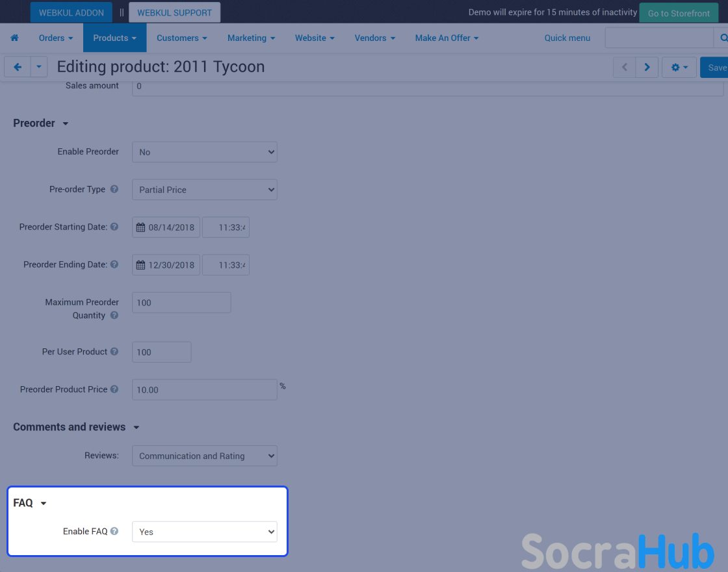
Task: Click the search magnifier icon
Action: (x=723, y=38)
